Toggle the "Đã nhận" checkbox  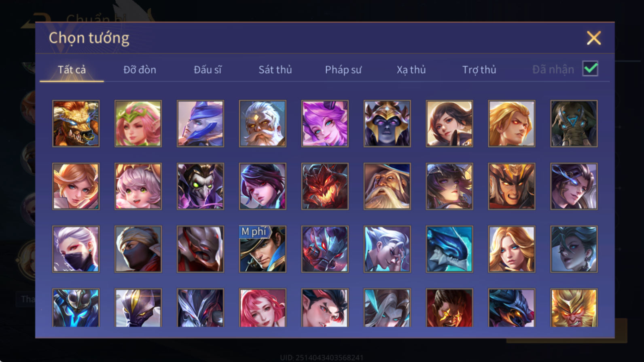pos(590,69)
